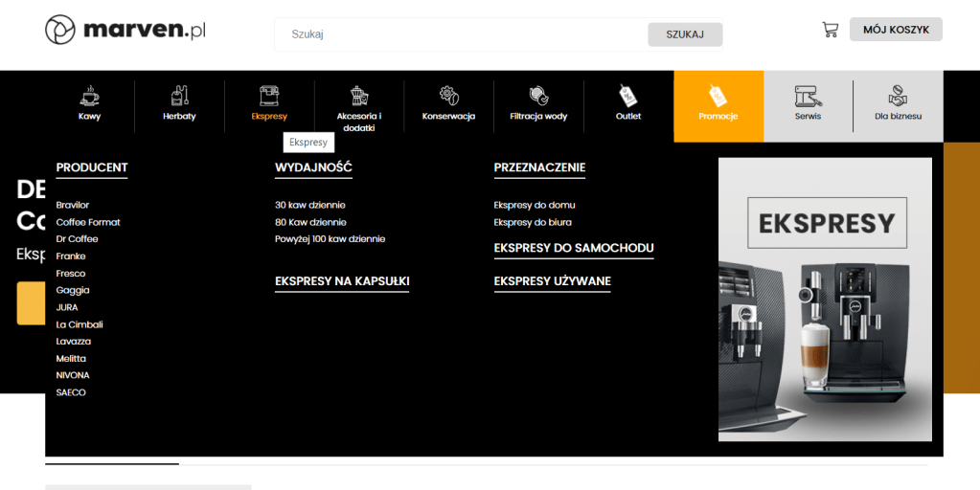Click the marven.pl logo
The height and width of the screenshot is (490, 980).
(x=125, y=31)
